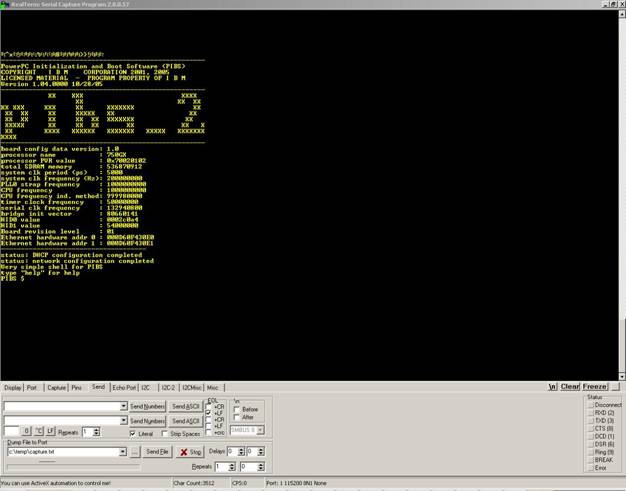Click the RealTerm title bar icon
Image resolution: width=626 pixels, height=491 pixels.
pyautogui.click(x=4, y=4)
